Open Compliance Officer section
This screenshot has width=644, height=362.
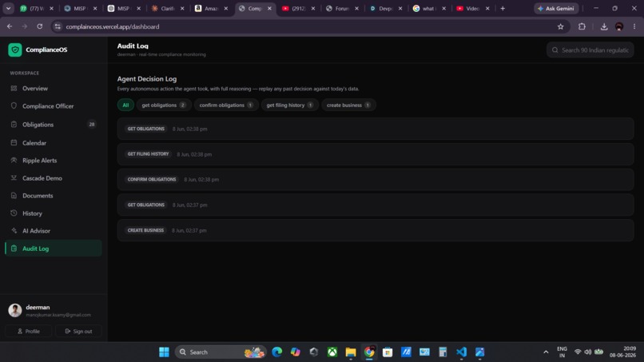coord(54,106)
